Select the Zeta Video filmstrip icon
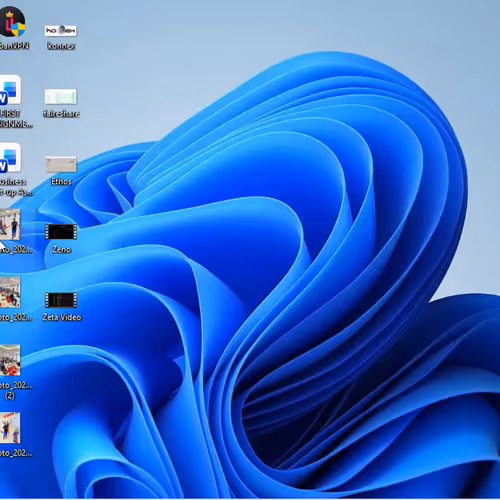Viewport: 500px width, 500px height. [61, 300]
